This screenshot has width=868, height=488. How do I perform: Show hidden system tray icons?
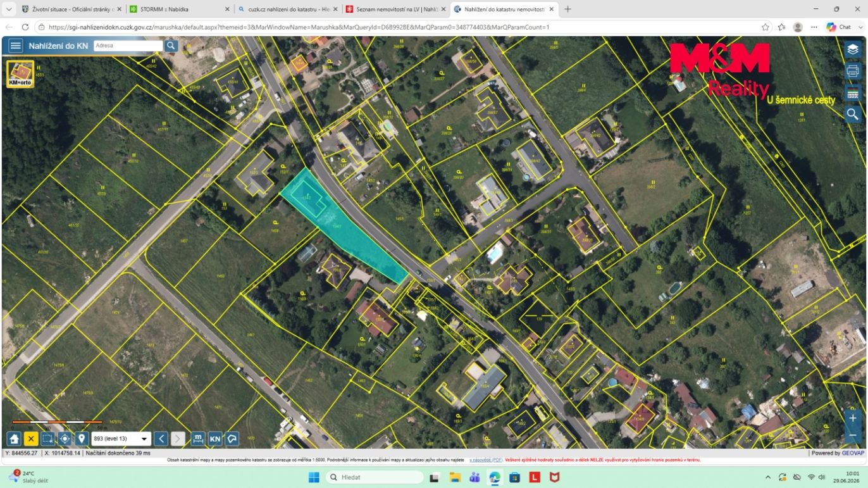click(x=768, y=477)
